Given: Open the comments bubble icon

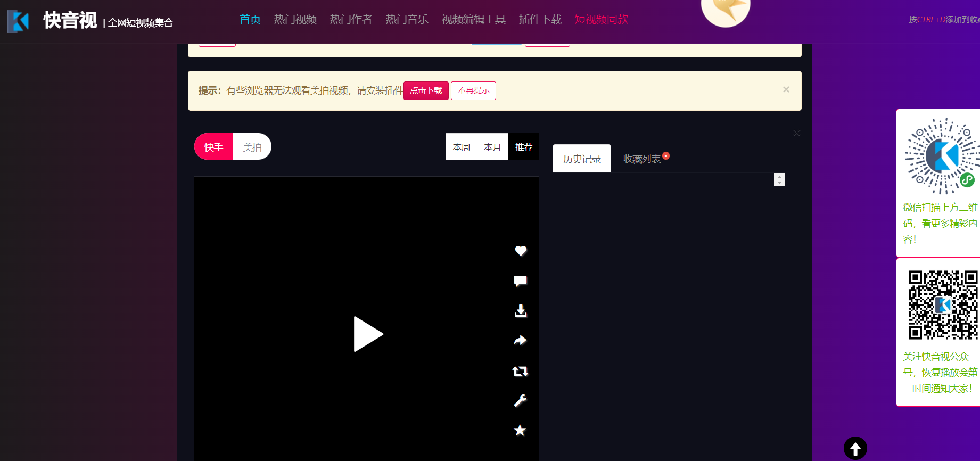Looking at the screenshot, I should (520, 281).
